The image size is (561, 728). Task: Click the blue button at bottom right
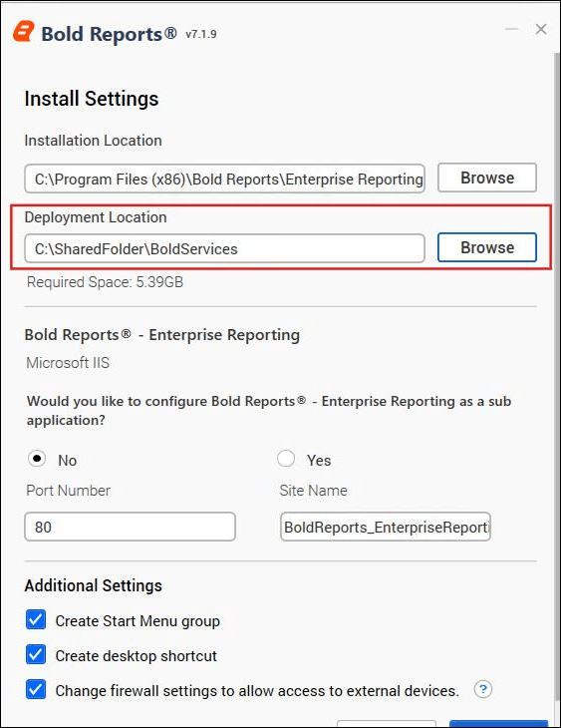tap(499, 724)
